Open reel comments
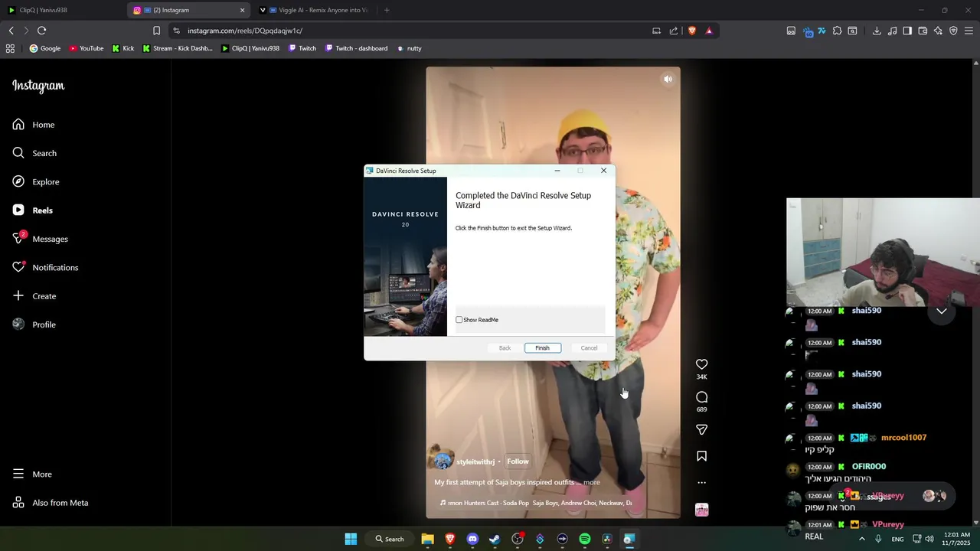This screenshot has width=980, height=551. point(701,397)
